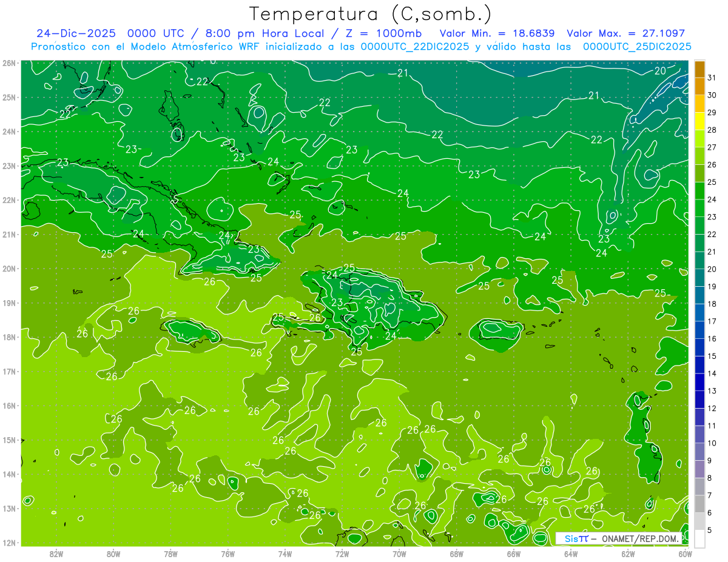The height and width of the screenshot is (562, 728).
Task: Click the legend label 16
Action: coord(712,339)
